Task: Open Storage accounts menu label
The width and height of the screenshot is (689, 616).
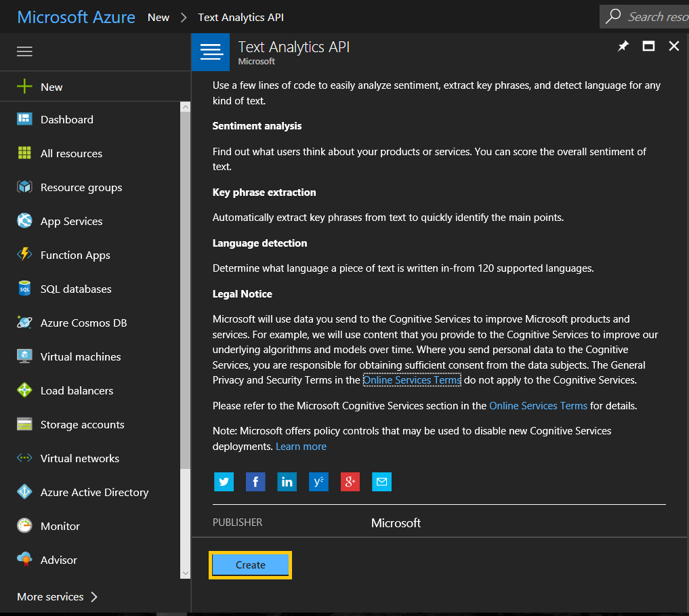Action: pyautogui.click(x=82, y=425)
